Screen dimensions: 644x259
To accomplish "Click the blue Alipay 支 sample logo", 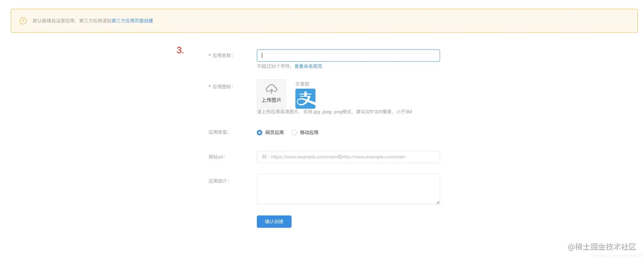I will pyautogui.click(x=305, y=98).
